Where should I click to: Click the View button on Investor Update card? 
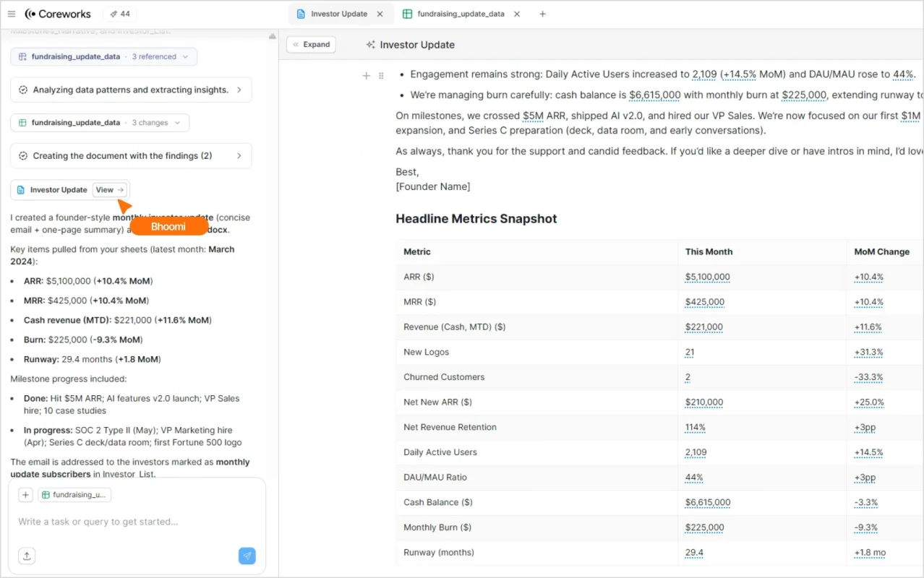point(110,190)
